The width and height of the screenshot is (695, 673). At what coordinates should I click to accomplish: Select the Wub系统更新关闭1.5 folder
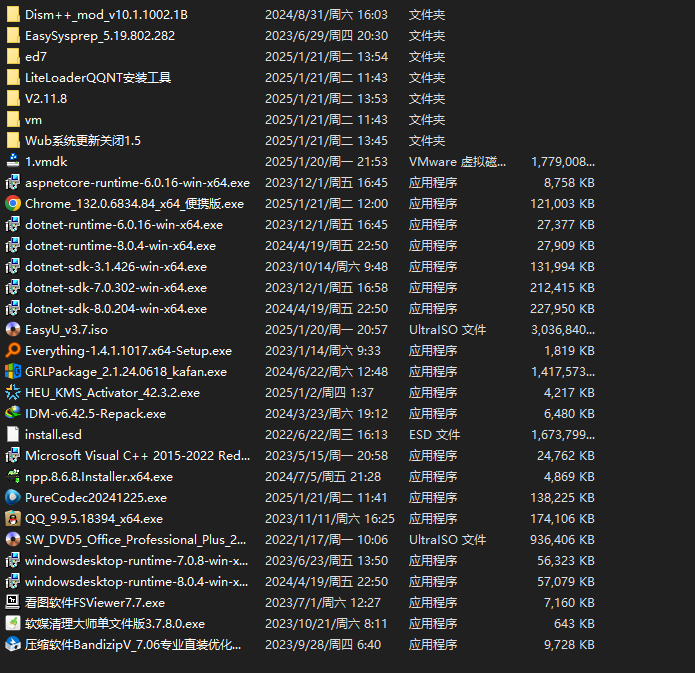(x=83, y=141)
